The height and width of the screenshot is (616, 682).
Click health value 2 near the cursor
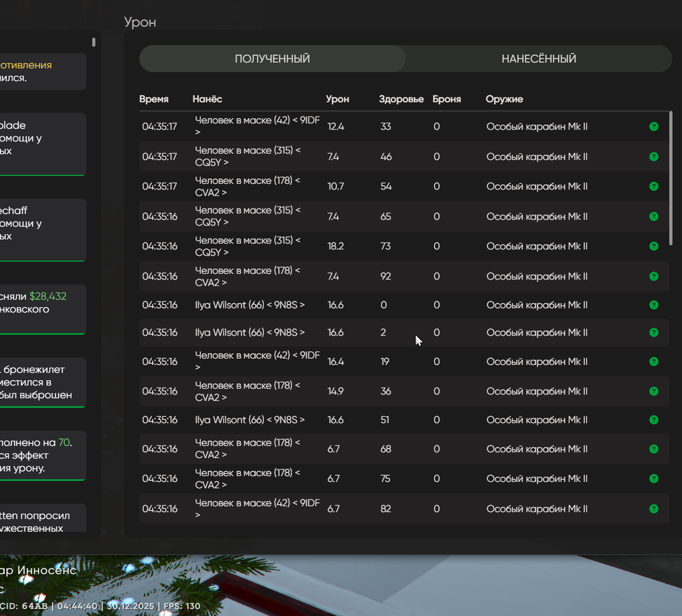click(x=383, y=333)
